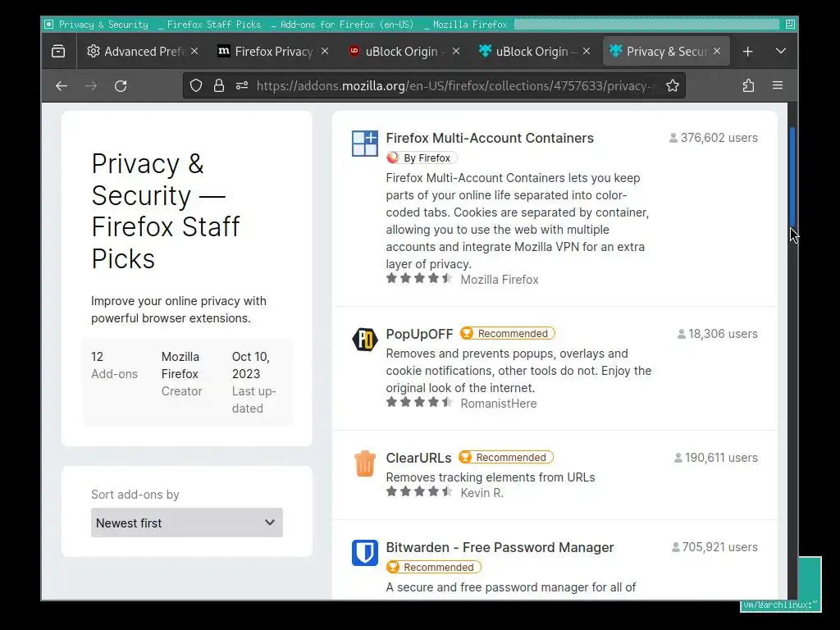Open the PopUpOFF title link

[419, 334]
